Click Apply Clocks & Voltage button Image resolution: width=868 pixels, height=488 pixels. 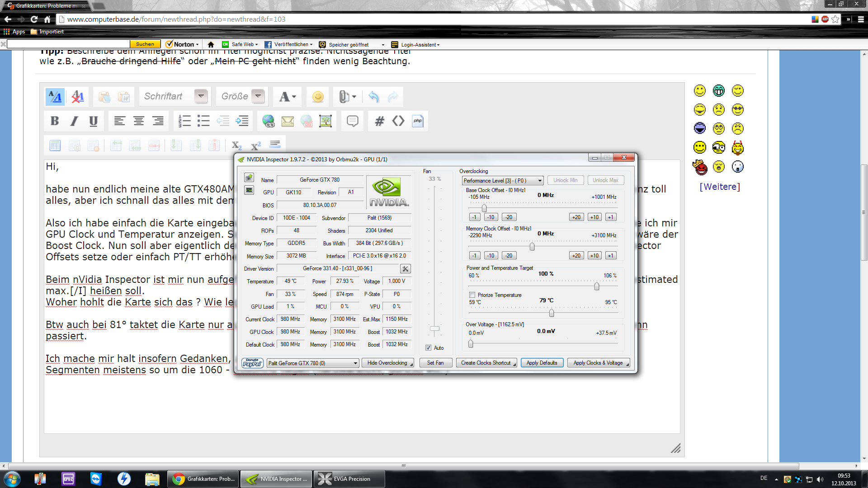(599, 363)
